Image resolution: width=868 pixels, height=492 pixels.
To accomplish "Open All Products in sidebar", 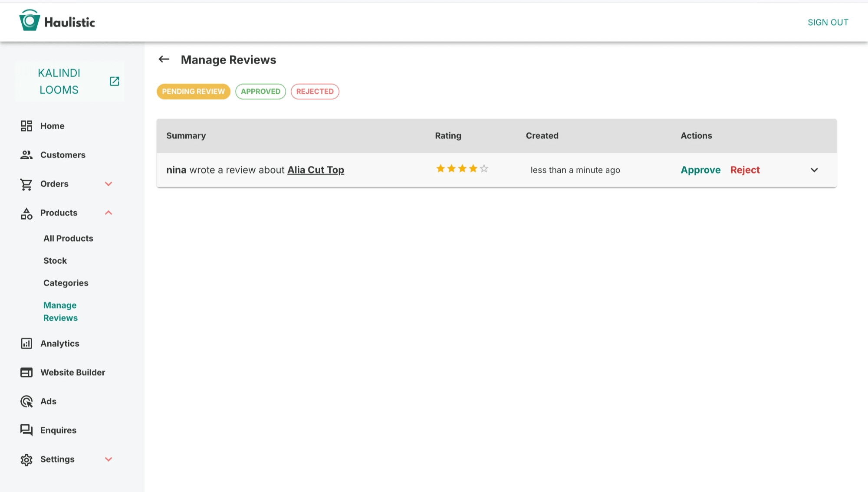I will [68, 238].
